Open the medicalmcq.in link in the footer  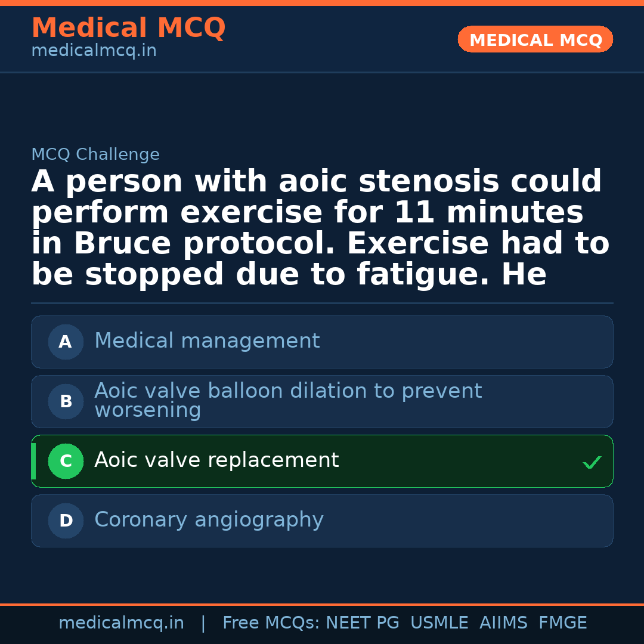121,623
